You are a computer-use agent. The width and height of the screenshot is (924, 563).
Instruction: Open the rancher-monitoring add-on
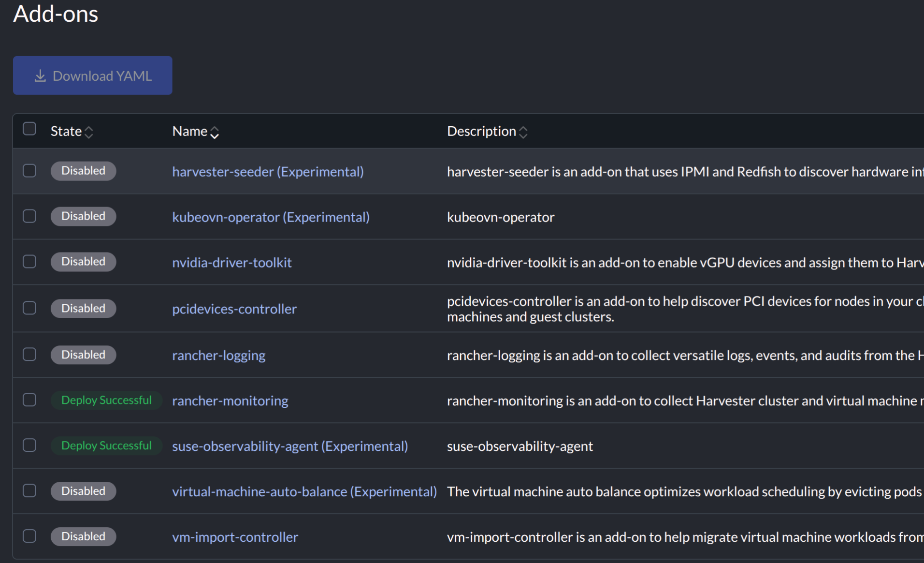pos(230,401)
